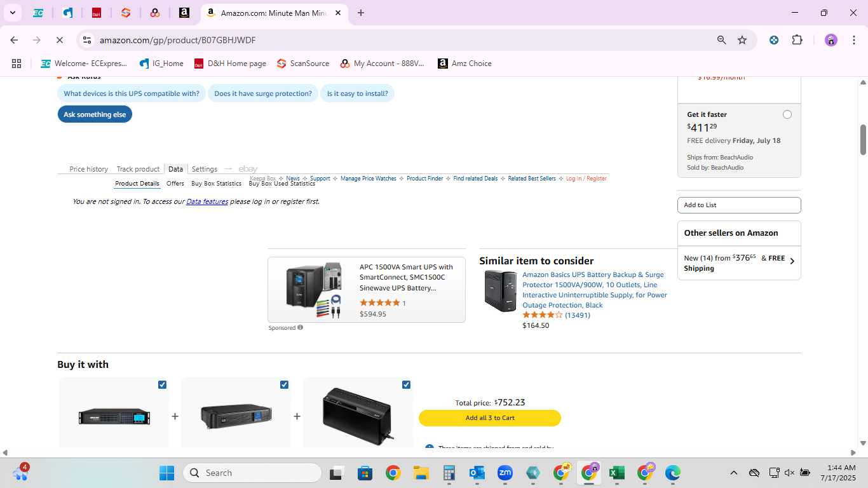Open Zoom from the taskbar
Image resolution: width=868 pixels, height=488 pixels.
click(x=505, y=473)
